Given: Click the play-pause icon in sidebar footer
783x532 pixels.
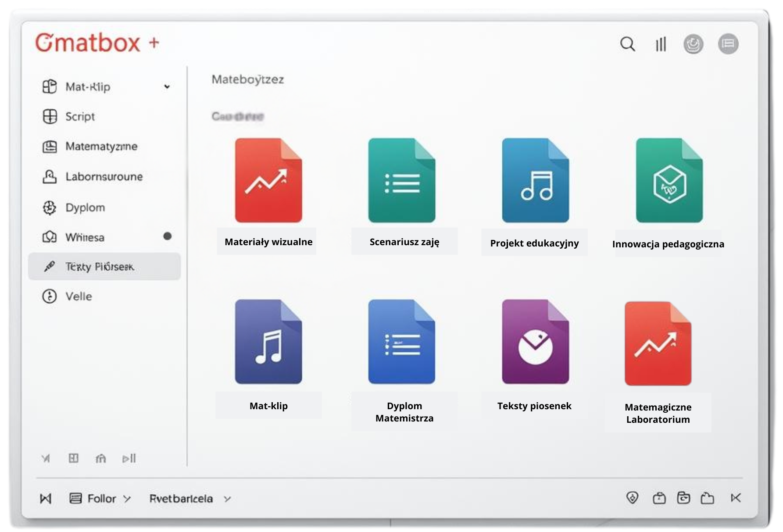Looking at the screenshot, I should click(129, 459).
